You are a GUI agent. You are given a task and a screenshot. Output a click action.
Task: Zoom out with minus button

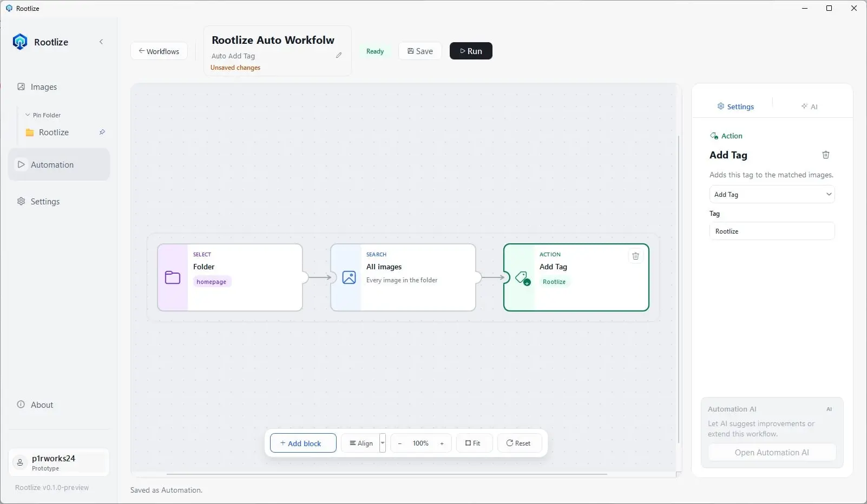399,443
